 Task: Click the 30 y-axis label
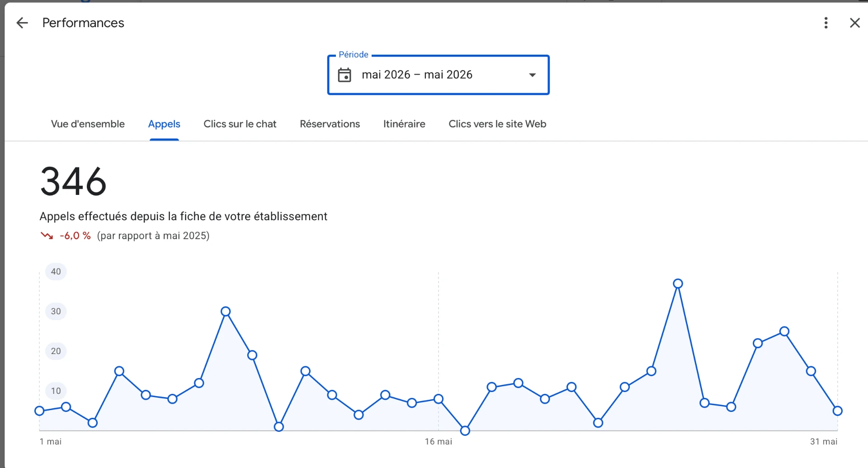56,312
